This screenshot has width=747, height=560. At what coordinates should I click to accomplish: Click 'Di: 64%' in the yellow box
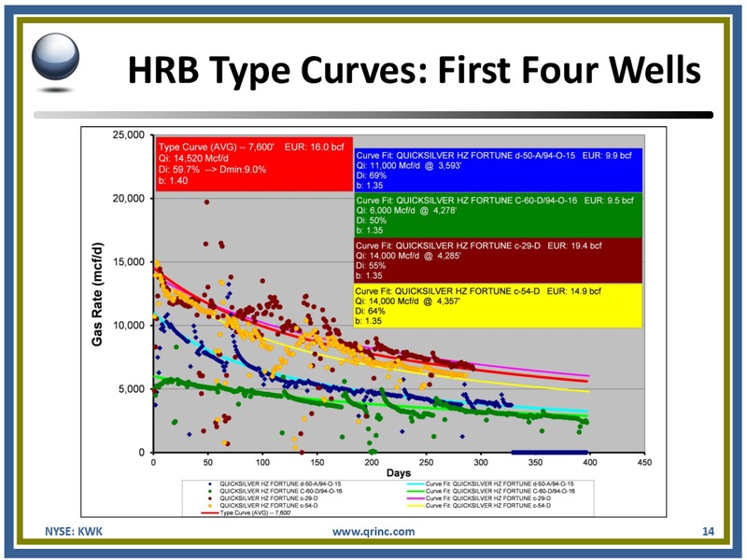(370, 311)
